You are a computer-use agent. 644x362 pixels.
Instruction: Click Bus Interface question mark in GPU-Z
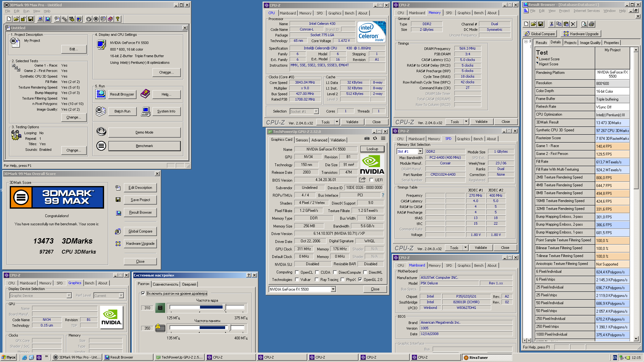click(x=383, y=195)
